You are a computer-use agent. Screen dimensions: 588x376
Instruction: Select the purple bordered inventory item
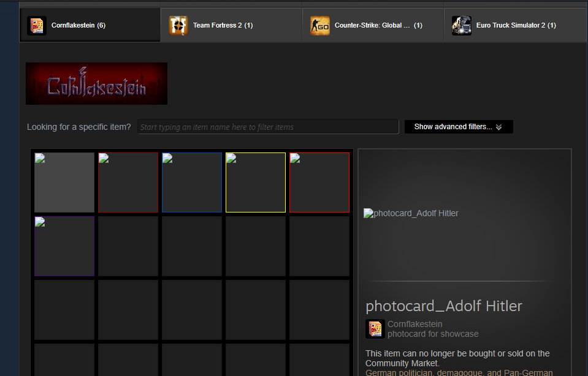coord(64,246)
